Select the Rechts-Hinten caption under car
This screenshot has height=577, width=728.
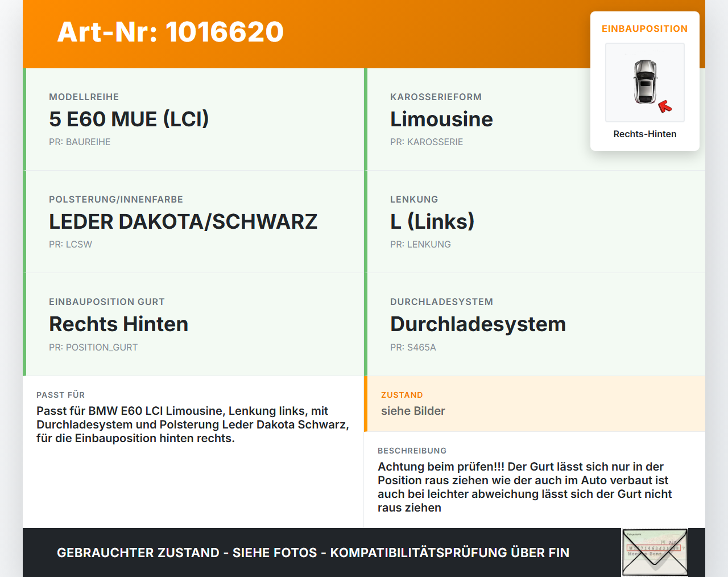pos(645,134)
